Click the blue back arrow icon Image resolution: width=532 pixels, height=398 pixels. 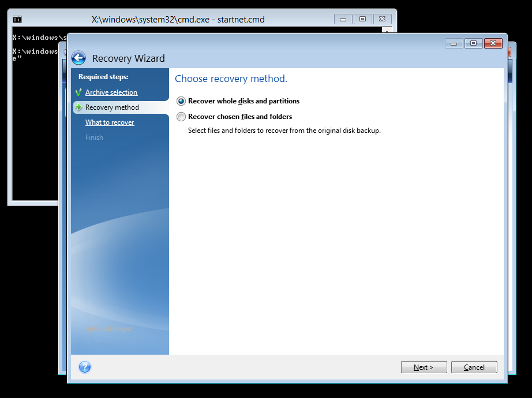[78, 58]
